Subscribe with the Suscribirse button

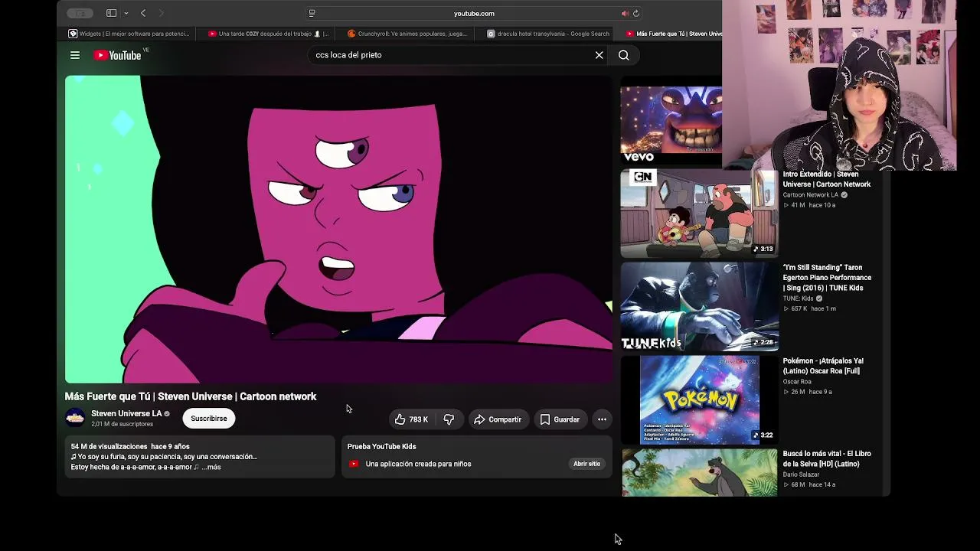coord(209,419)
